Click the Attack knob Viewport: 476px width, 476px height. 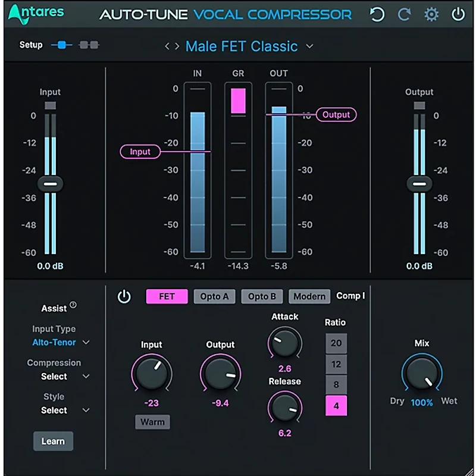point(285,343)
